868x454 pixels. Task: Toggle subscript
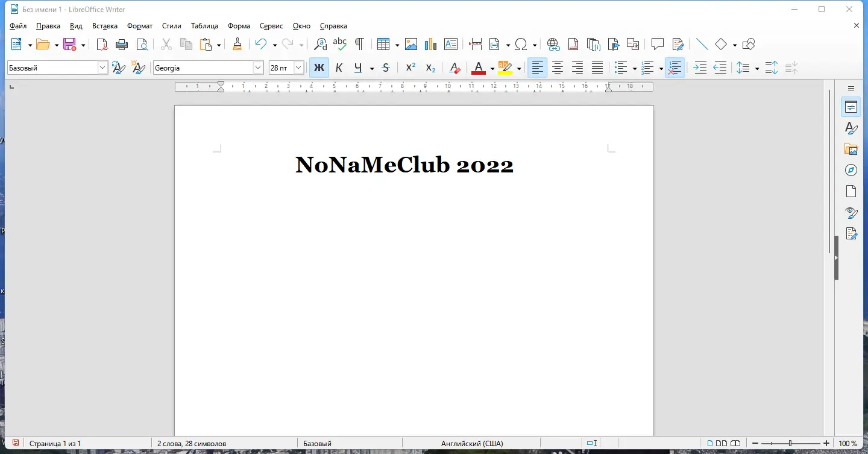430,68
